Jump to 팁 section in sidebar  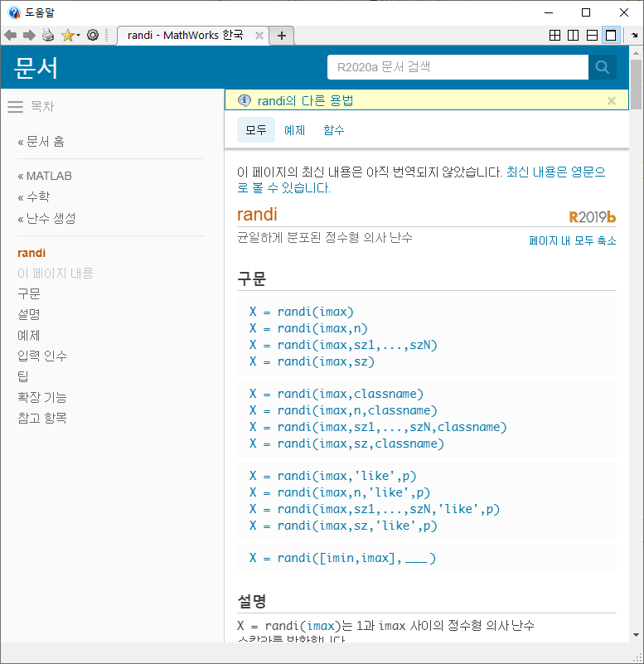point(23,376)
